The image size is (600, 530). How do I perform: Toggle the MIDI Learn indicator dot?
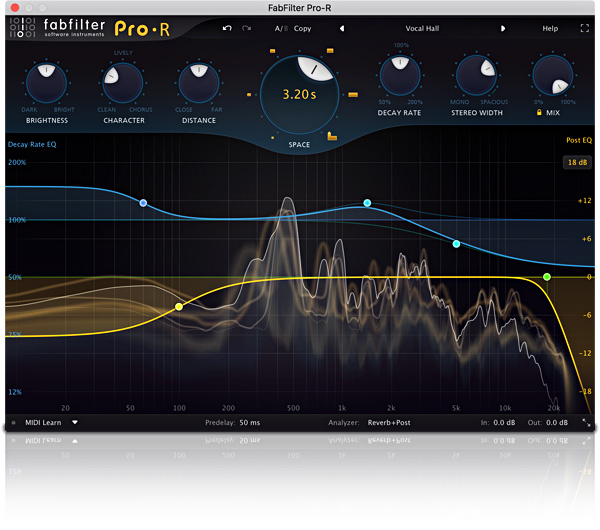(13, 423)
